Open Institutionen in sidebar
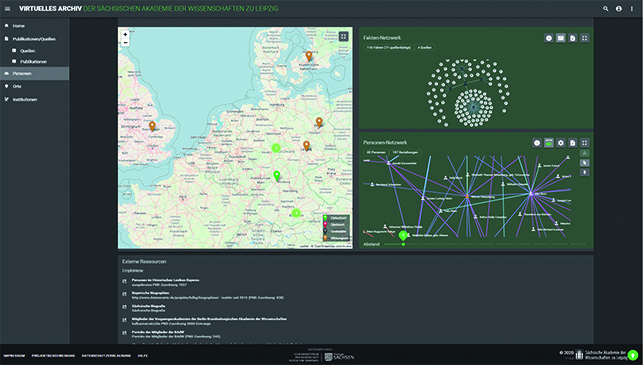The width and height of the screenshot is (643, 365). click(x=34, y=100)
